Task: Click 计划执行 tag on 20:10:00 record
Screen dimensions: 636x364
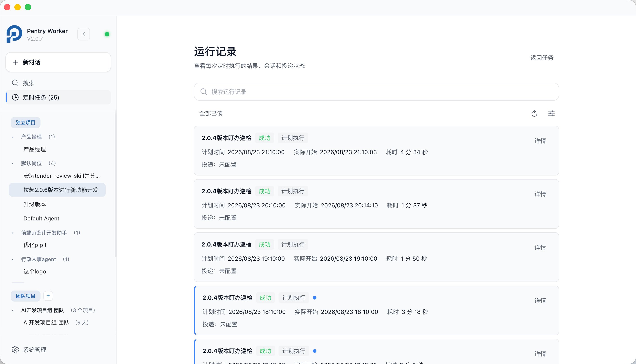Action: click(x=293, y=191)
